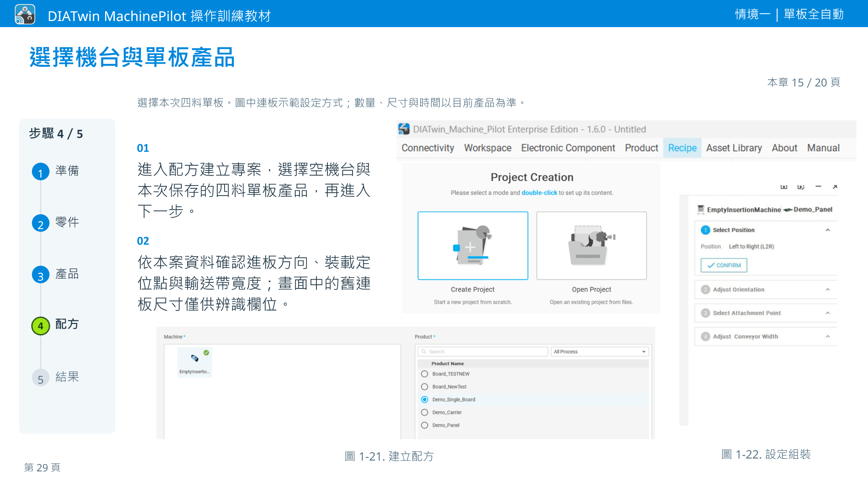The image size is (868, 488).
Task: Click the plain screen-capture icon above the assembly panel
Action: point(784,187)
